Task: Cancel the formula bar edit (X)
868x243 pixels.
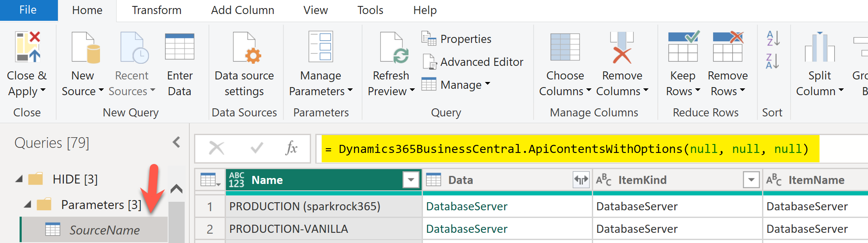Action: (x=217, y=148)
